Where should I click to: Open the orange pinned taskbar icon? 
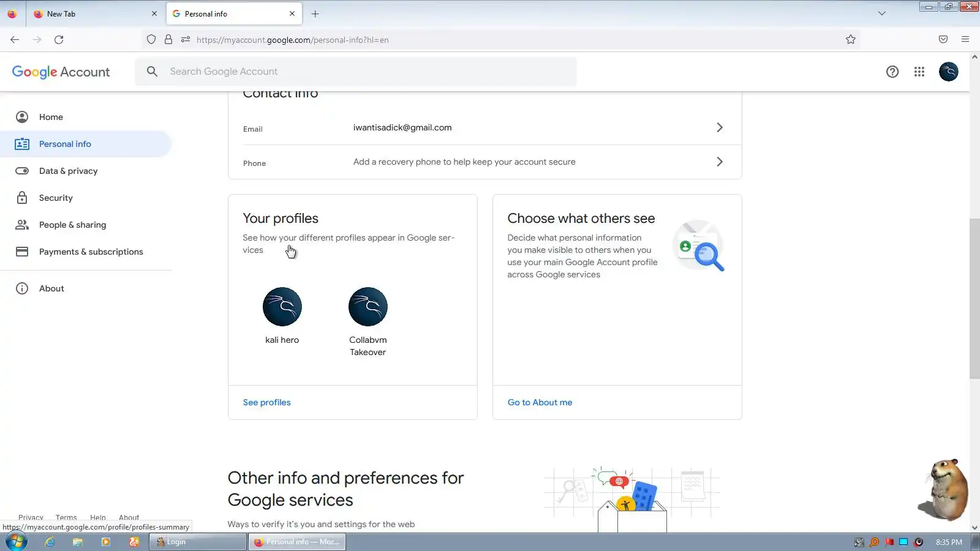(134, 542)
